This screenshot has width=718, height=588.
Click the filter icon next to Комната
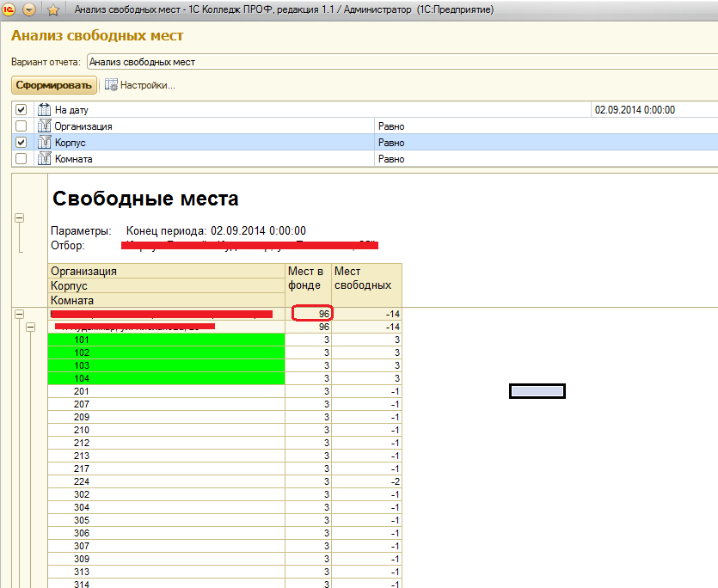coord(45,159)
